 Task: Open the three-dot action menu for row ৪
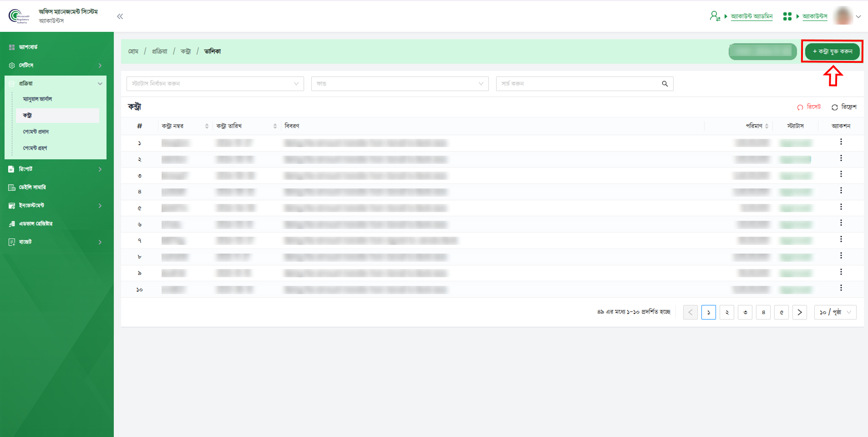point(841,191)
